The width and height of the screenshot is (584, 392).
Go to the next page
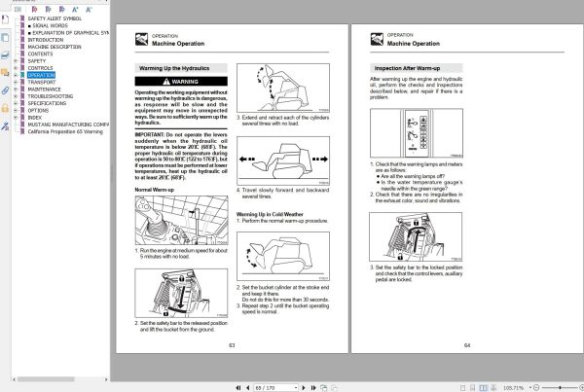pyautogui.click(x=304, y=388)
